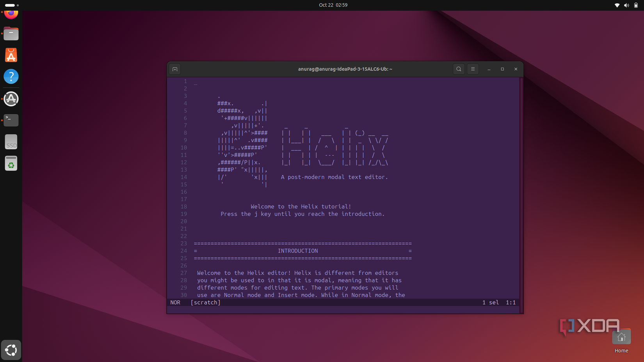The width and height of the screenshot is (644, 362).
Task: Open a new terminal tab
Action: tap(174, 69)
